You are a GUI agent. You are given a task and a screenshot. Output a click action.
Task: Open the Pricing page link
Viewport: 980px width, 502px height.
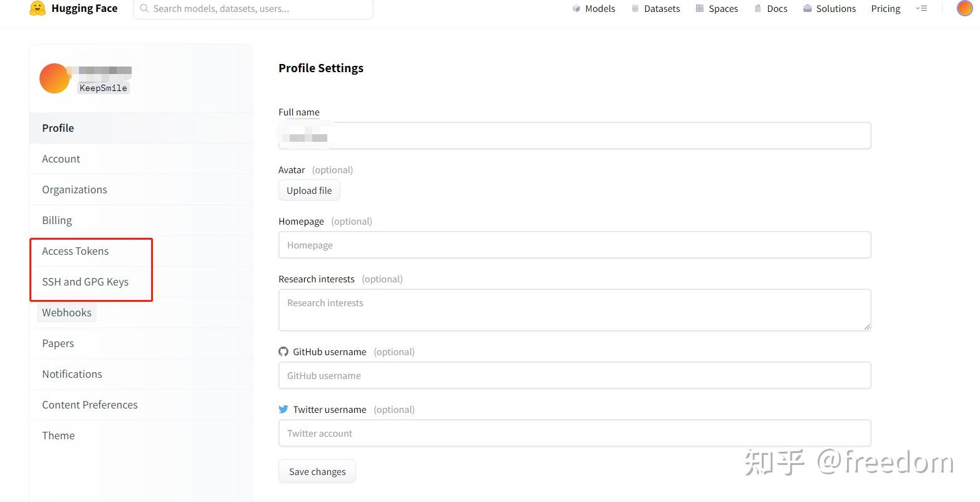tap(885, 9)
